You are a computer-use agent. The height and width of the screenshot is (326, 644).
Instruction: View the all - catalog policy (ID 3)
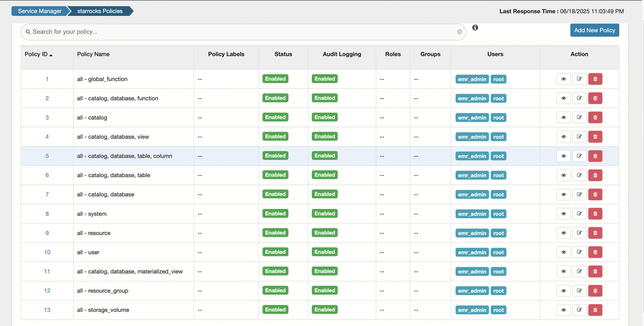563,118
